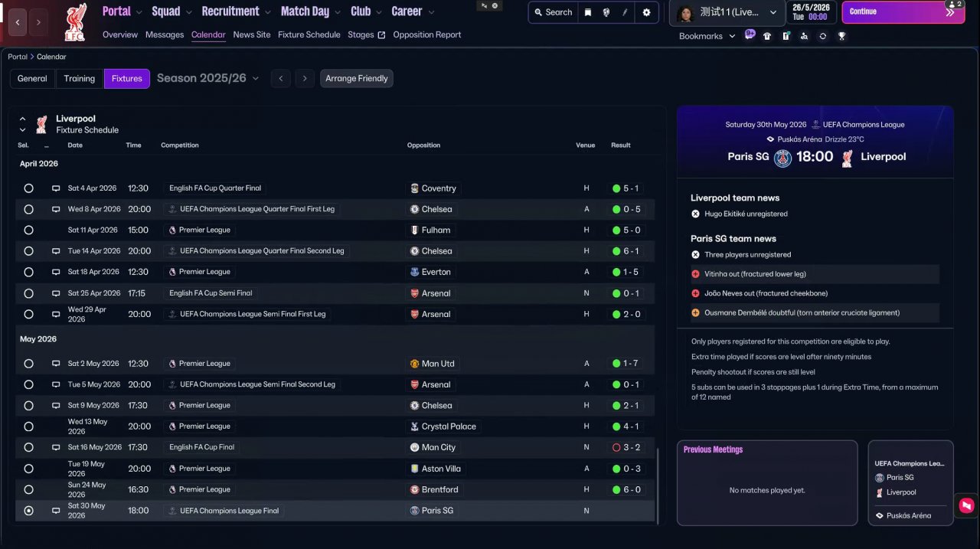Open the Recruitment menu
Image resolution: width=980 pixels, height=549 pixels.
point(235,11)
